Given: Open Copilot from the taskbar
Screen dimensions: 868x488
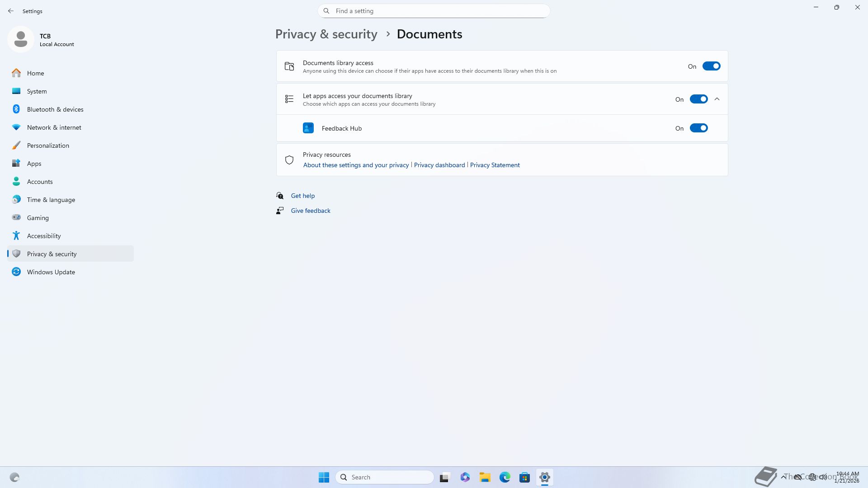Looking at the screenshot, I should point(465,477).
